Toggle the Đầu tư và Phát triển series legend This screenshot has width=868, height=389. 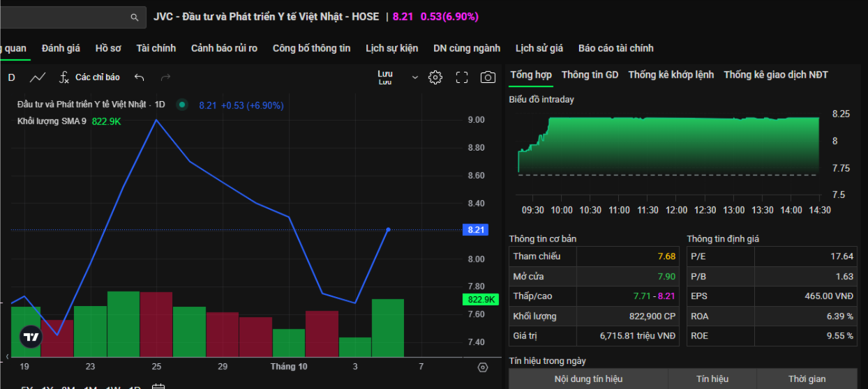[x=82, y=105]
